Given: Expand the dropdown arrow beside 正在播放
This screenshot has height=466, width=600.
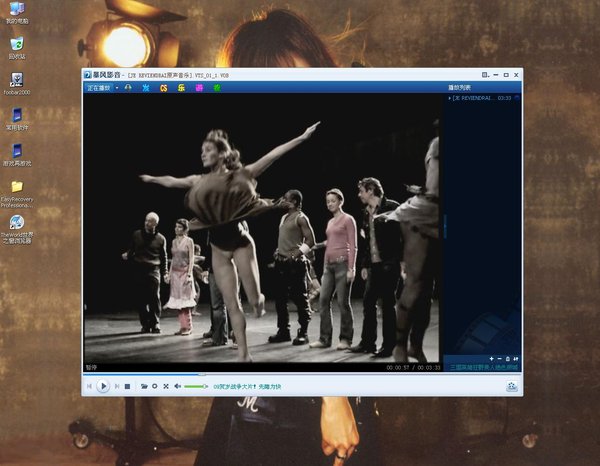Looking at the screenshot, I should [x=117, y=88].
